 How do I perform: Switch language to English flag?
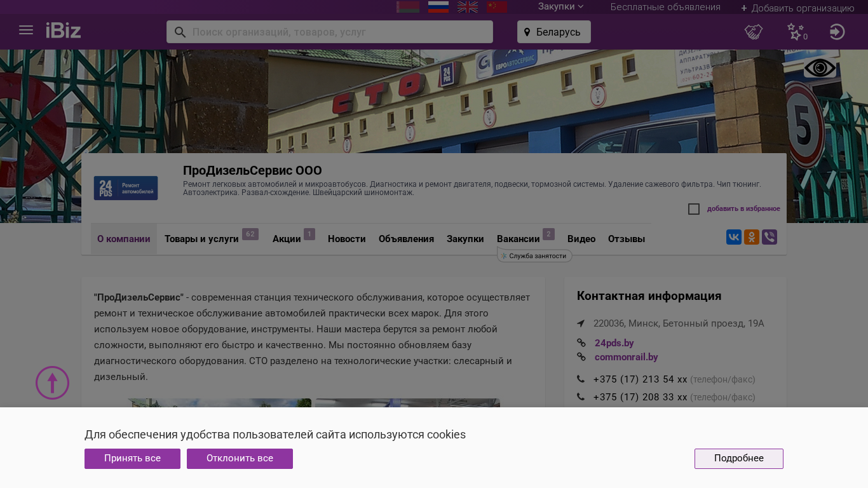click(x=468, y=7)
